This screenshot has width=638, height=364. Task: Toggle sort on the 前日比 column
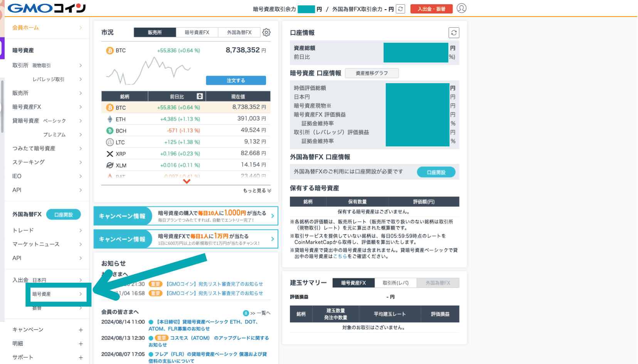pyautogui.click(x=200, y=96)
